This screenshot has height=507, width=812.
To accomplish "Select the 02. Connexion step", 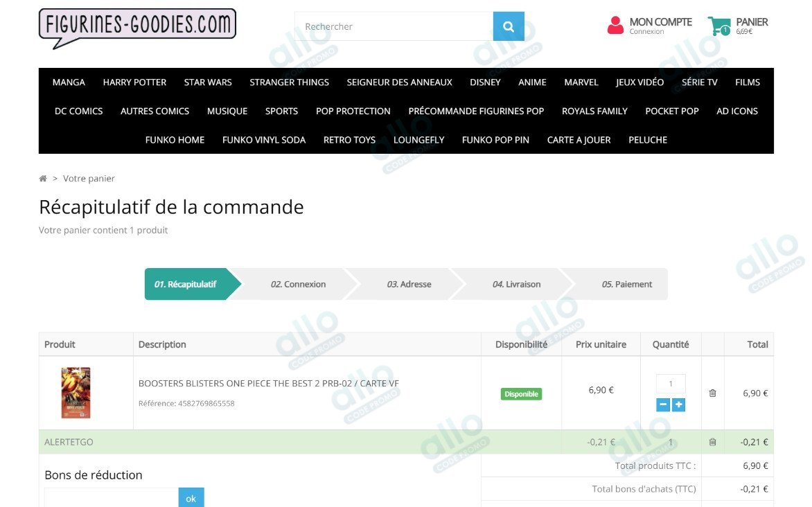I will 299,284.
